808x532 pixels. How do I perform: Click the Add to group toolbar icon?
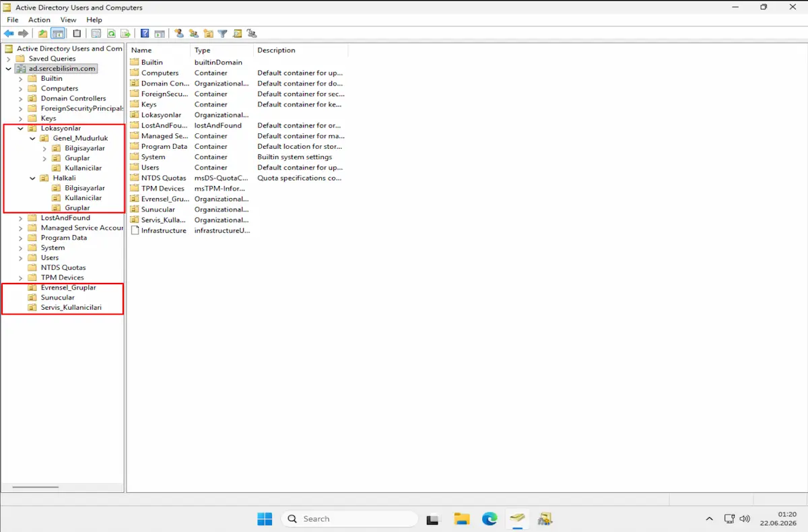252,34
